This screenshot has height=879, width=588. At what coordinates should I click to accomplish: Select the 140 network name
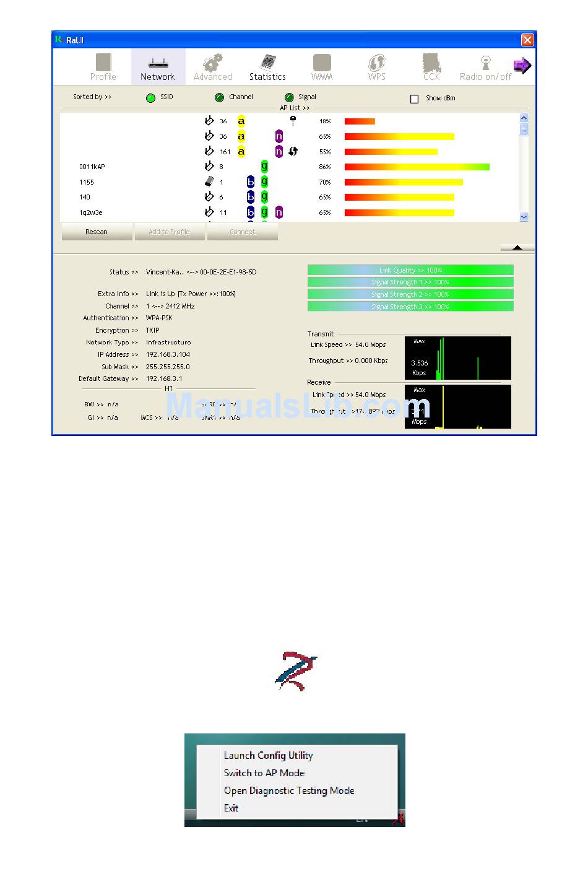coord(85,197)
